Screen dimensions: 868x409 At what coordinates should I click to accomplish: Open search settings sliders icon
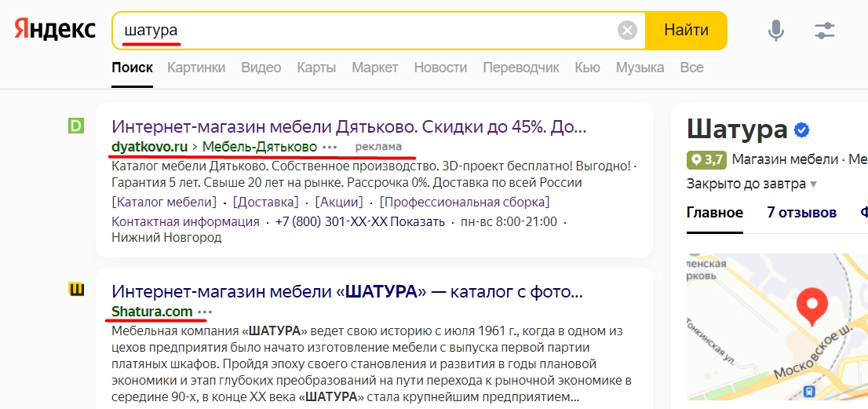pos(824,31)
